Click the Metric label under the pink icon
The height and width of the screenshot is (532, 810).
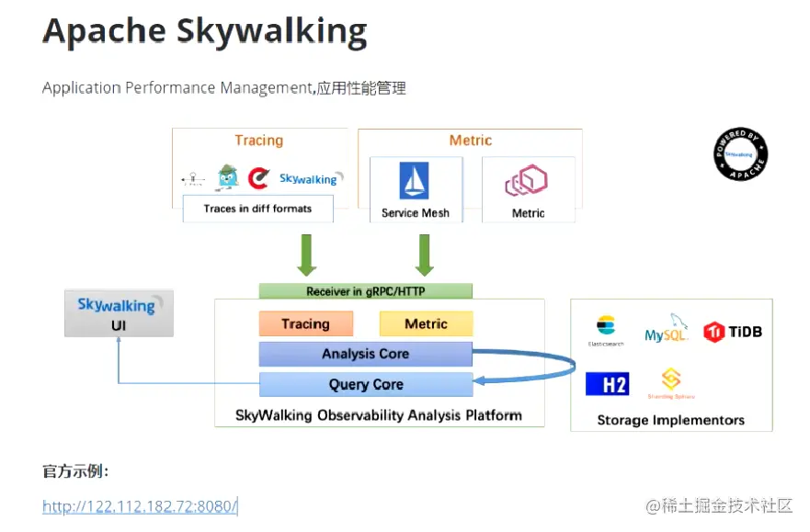click(528, 213)
